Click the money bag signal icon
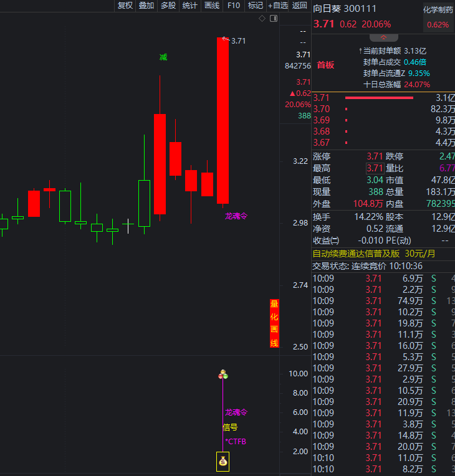This screenshot has height=476, width=455. 223,462
